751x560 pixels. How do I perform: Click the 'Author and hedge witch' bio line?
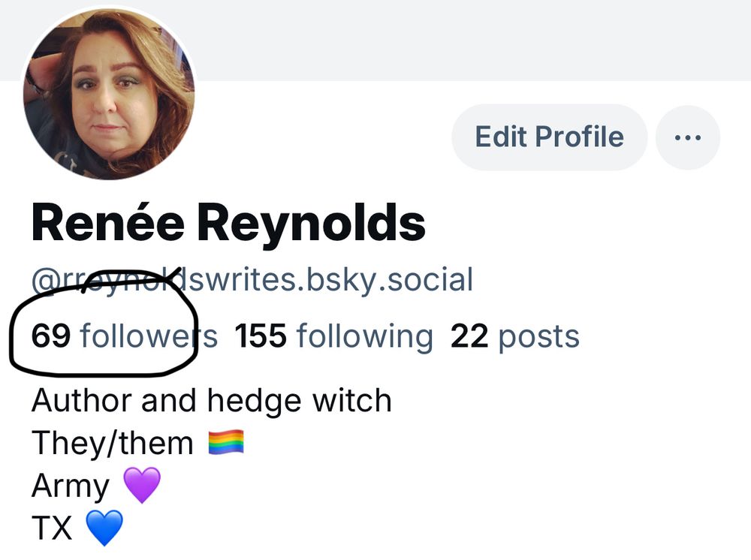pyautogui.click(x=212, y=401)
